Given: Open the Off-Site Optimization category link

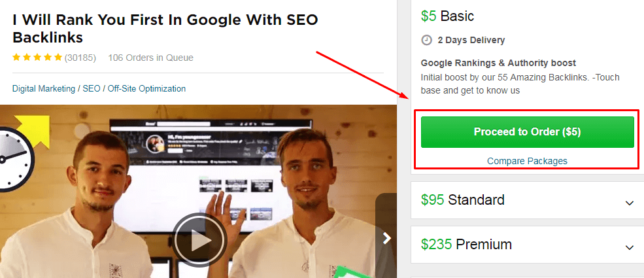Looking at the screenshot, I should pos(146,88).
